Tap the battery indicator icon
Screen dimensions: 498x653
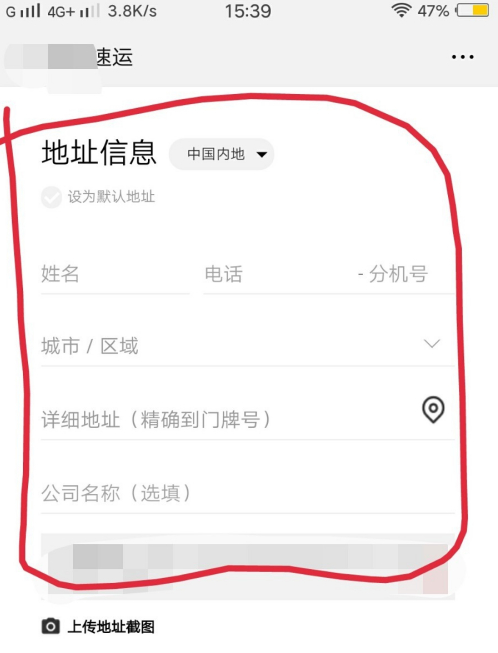coord(473,10)
